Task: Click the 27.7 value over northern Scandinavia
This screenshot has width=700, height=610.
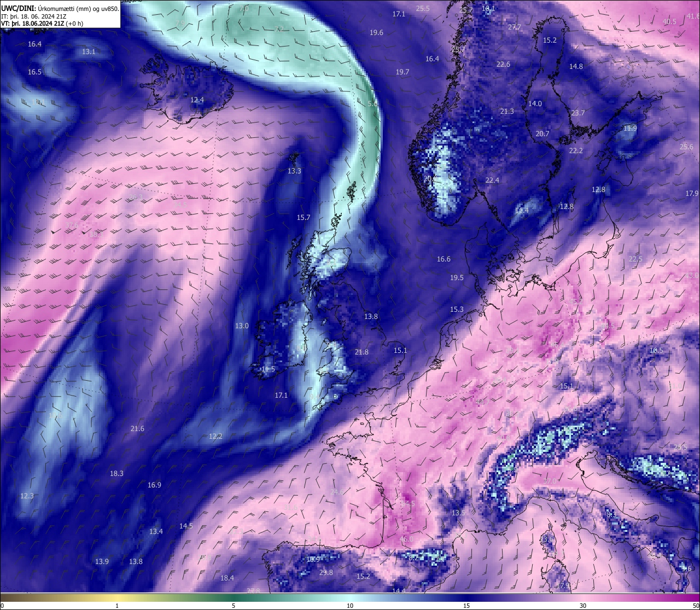Action: (515, 27)
